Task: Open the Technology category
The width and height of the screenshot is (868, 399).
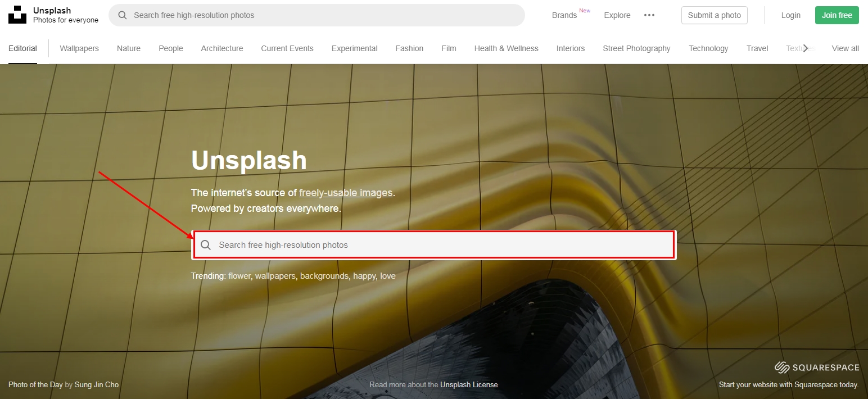Action: (x=708, y=48)
